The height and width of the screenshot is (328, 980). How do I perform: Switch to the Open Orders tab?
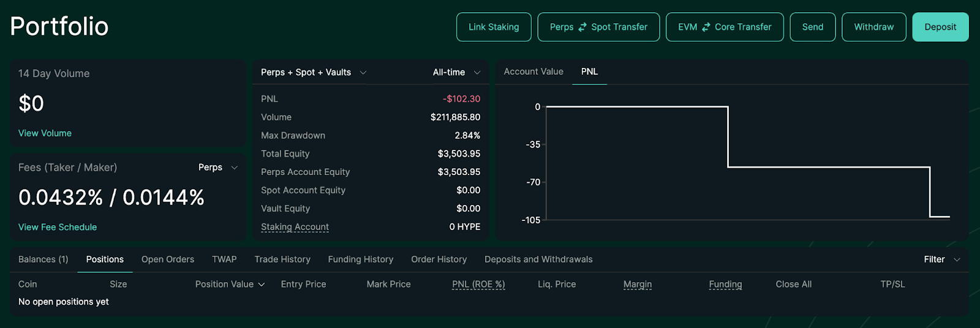coord(167,259)
